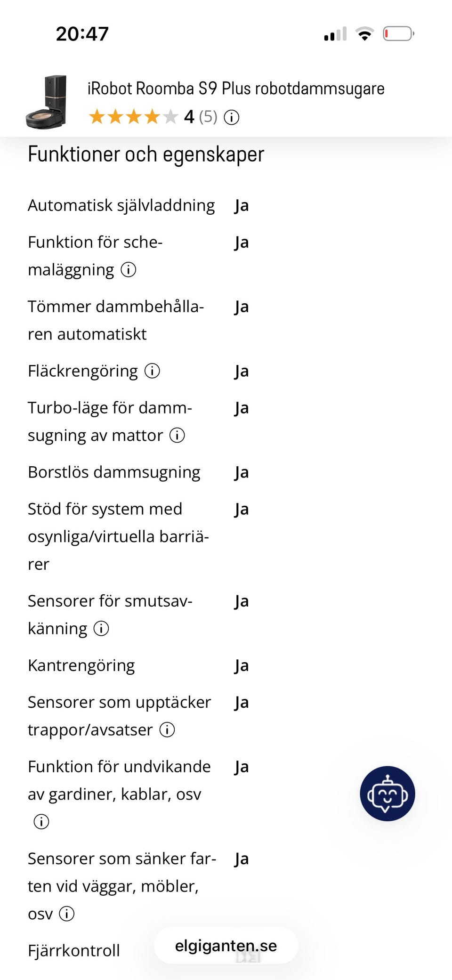Tap the Funktioner och egenskaper heading
The image size is (452, 980).
tap(146, 154)
